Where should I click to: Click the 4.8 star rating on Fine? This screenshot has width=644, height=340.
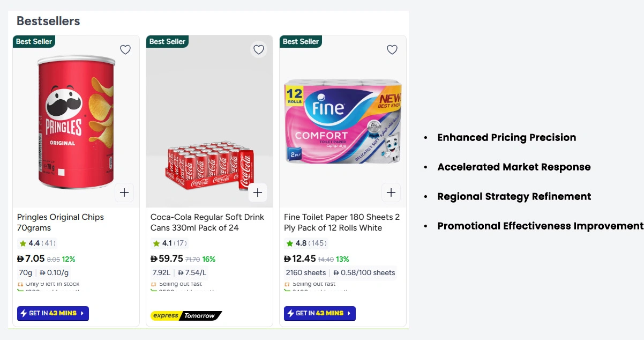305,243
